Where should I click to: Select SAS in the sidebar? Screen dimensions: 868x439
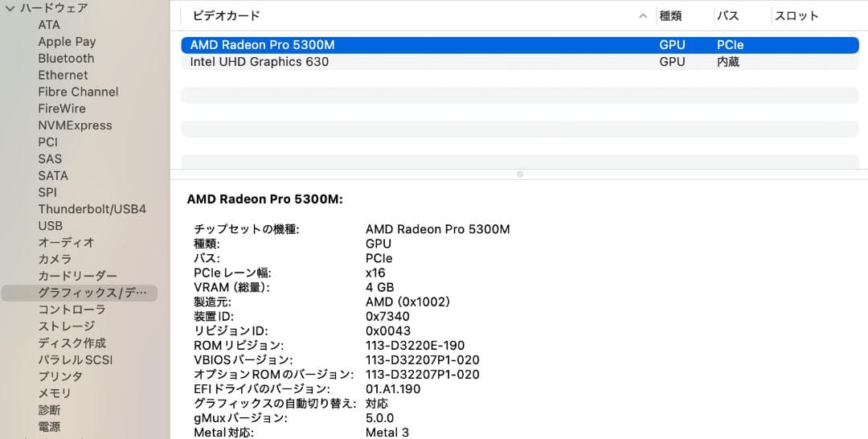[x=50, y=159]
